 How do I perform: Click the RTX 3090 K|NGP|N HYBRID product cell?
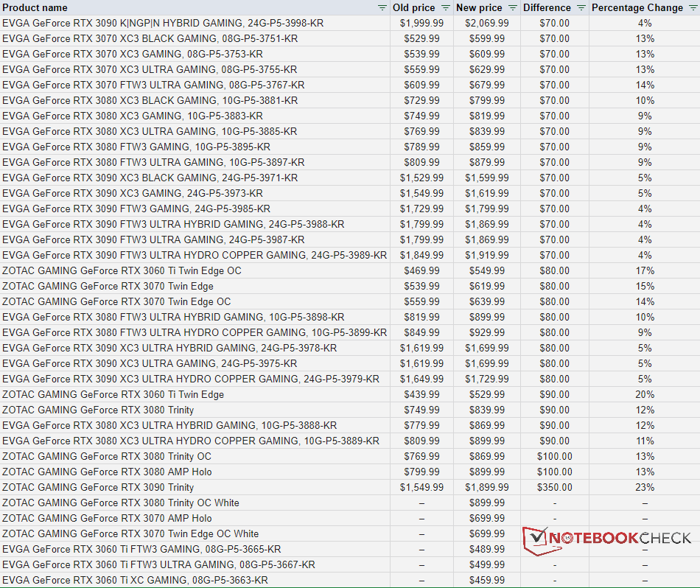click(x=162, y=23)
